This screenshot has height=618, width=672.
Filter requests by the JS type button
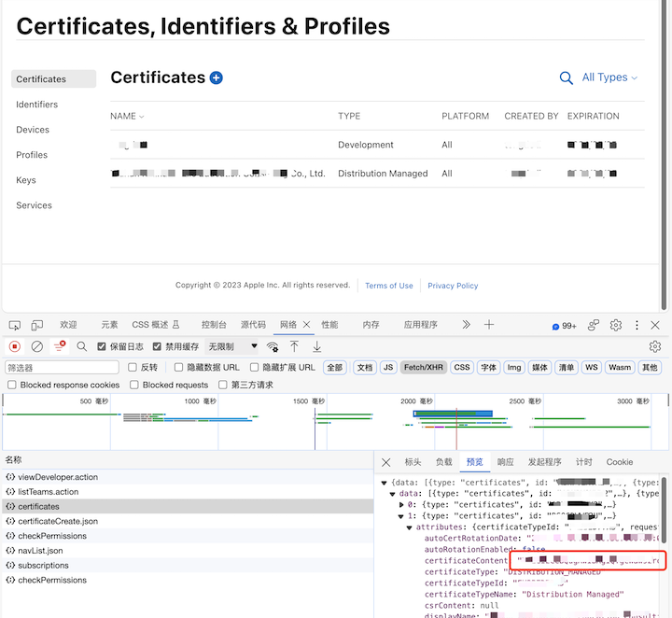tap(388, 368)
